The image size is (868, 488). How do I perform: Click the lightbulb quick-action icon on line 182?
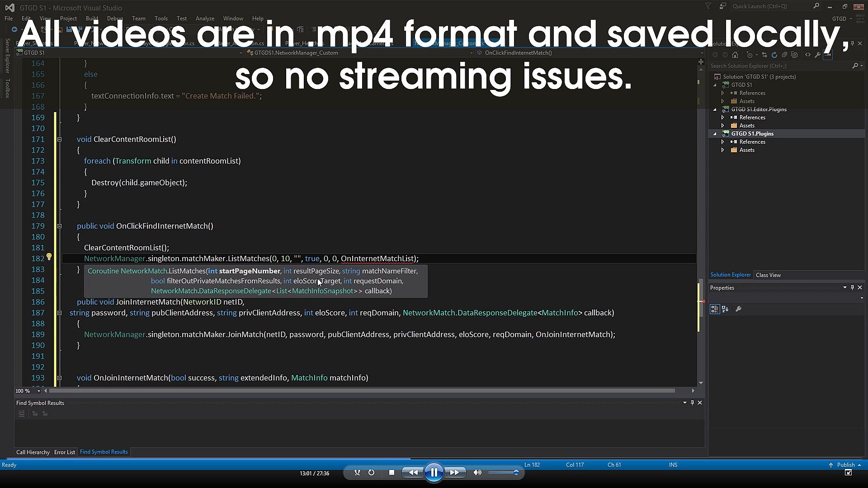click(49, 257)
